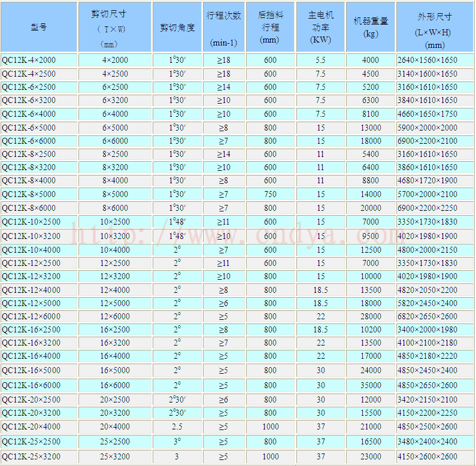Viewport: 476px width, 466px height.
Task: Click the 机器重量 (kg) header cell
Action: tap(371, 28)
